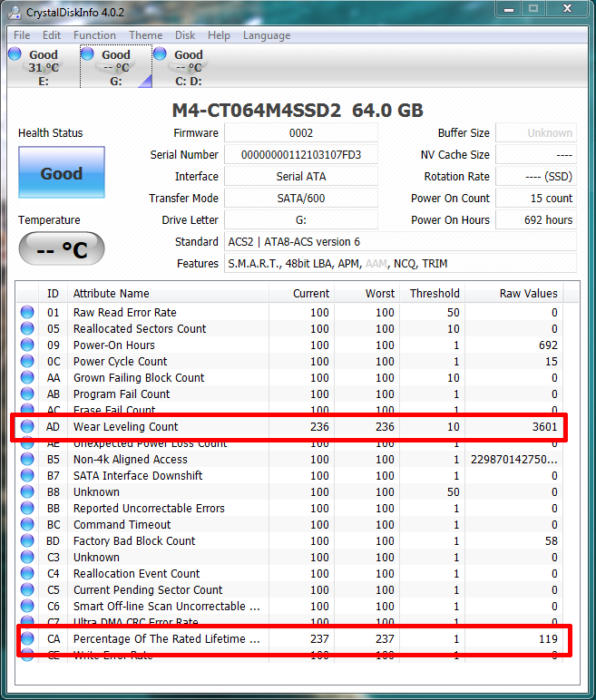Open the Disk menu
Image resolution: width=596 pixels, height=700 pixels.
tap(185, 35)
